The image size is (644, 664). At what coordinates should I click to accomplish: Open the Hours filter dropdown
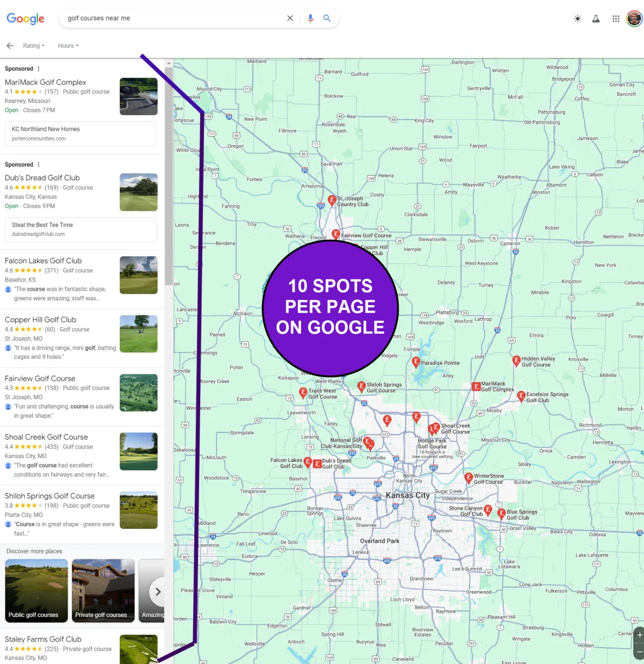click(x=68, y=46)
